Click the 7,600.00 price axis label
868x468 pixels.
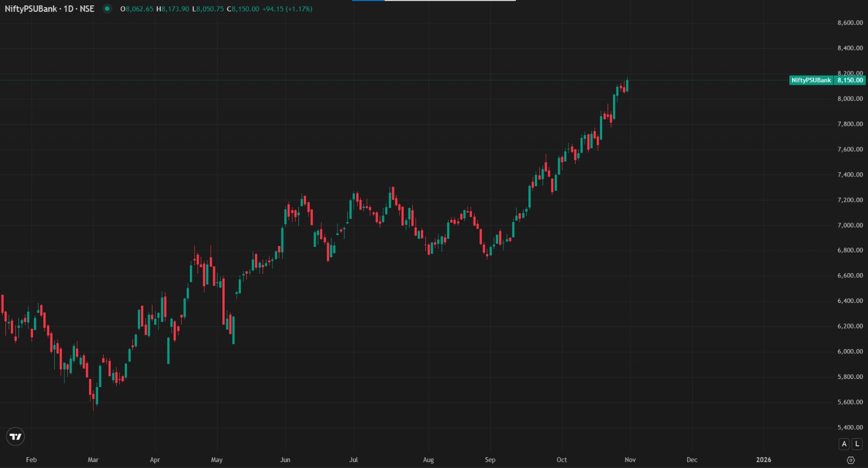point(850,149)
